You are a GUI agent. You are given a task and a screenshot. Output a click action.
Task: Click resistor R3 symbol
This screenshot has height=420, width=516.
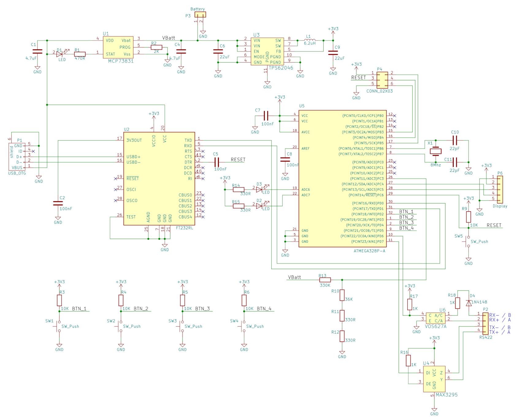click(x=59, y=301)
